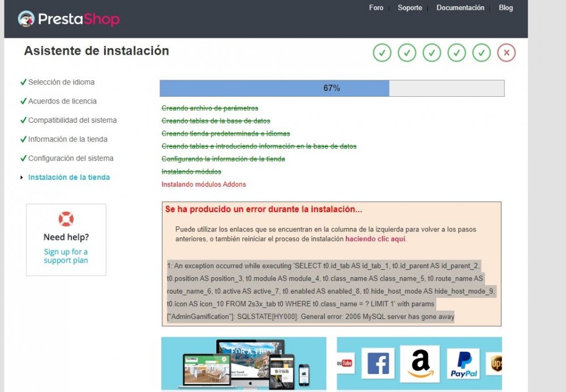Select the Instalación de la tienda step
This screenshot has width=566, height=392.
point(68,177)
